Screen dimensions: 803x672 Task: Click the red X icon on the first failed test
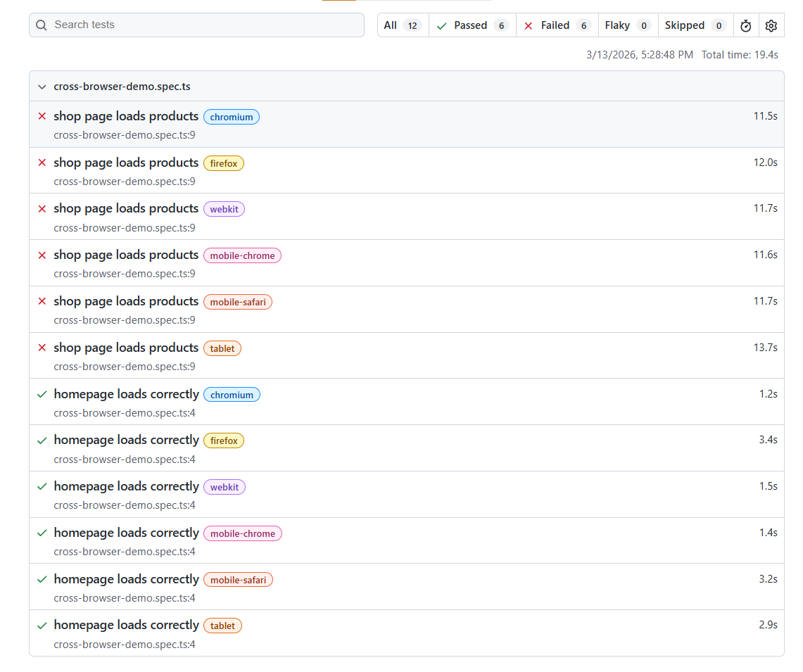[x=42, y=116]
